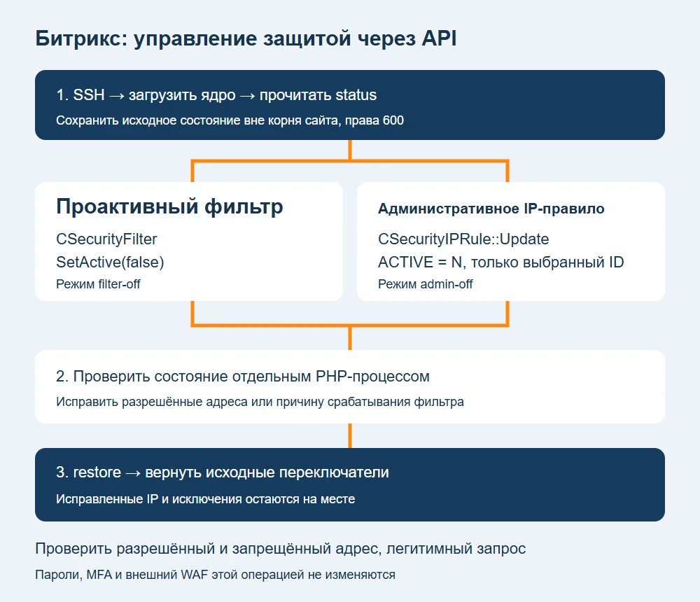
Task: Click 'Исправить разрешённые адреса или причину срабатывания фильтра'
Action: point(260,402)
